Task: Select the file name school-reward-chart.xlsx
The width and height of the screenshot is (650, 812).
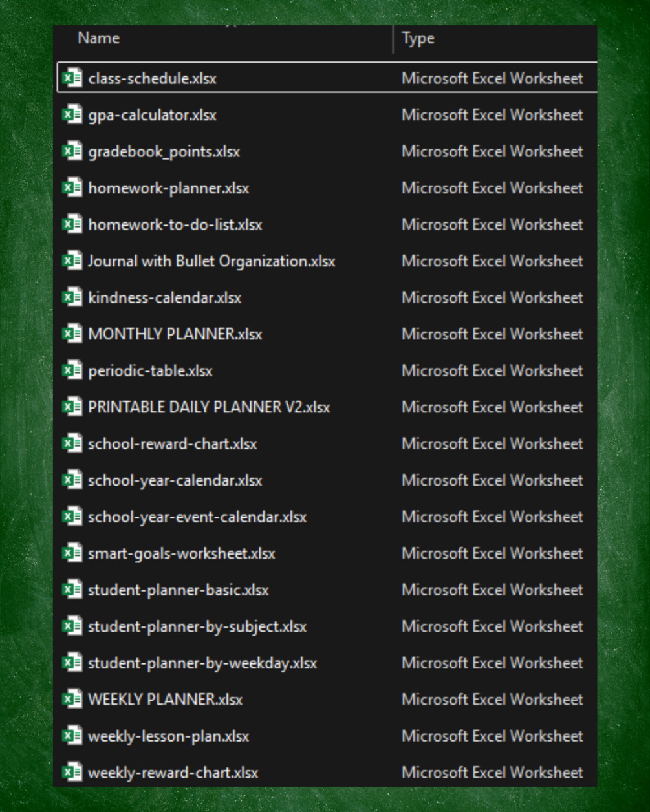Action: click(x=173, y=443)
